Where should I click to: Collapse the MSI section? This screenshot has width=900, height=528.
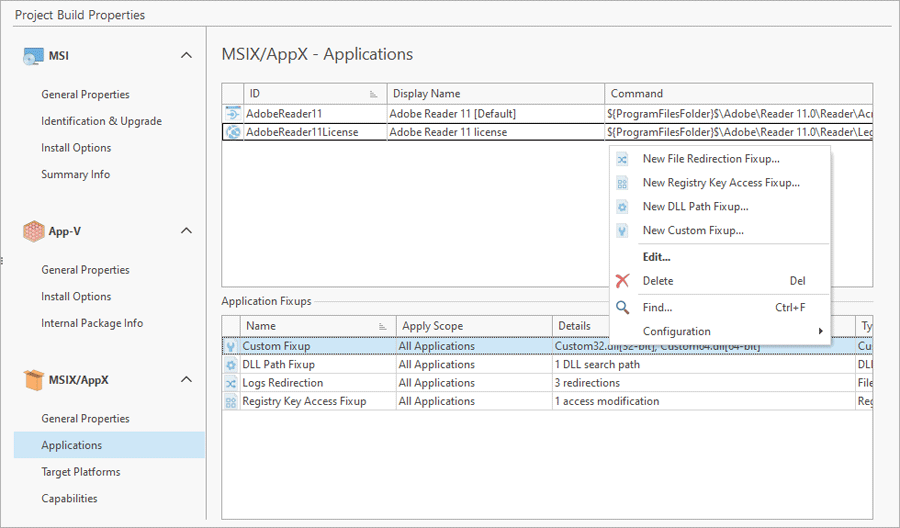pos(186,56)
